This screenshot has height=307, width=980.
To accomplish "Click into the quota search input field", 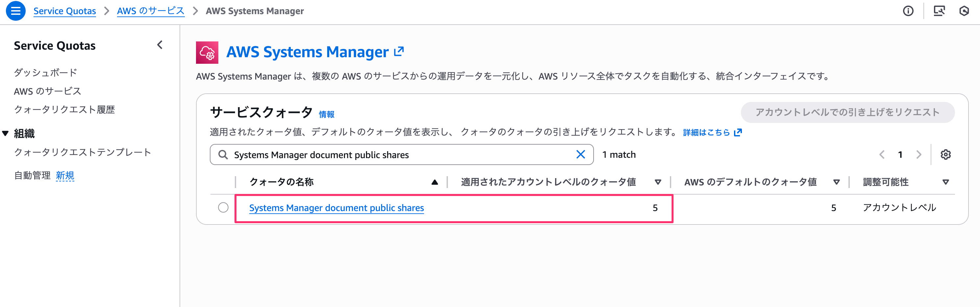I will click(400, 155).
